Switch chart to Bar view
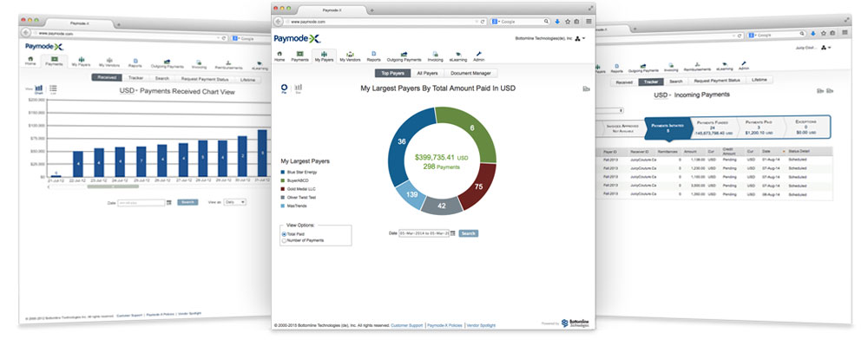 point(299,88)
